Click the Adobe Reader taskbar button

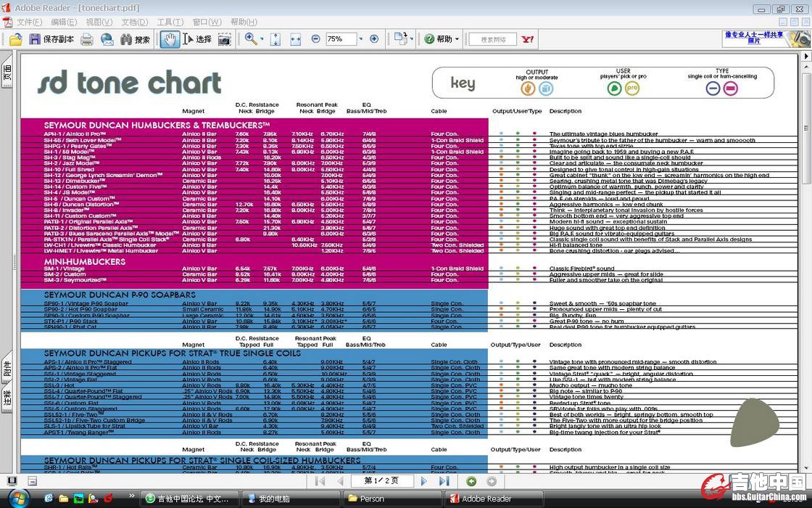tap(493, 499)
